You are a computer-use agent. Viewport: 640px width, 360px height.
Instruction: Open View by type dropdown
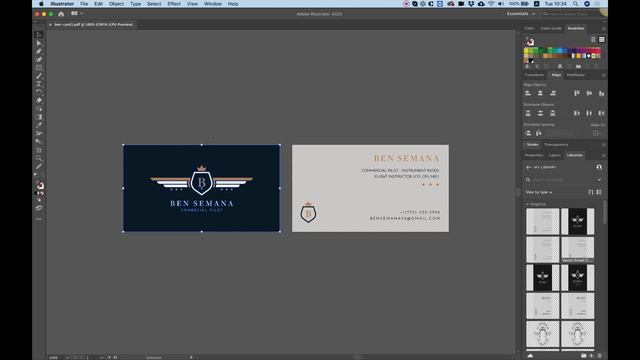(539, 192)
